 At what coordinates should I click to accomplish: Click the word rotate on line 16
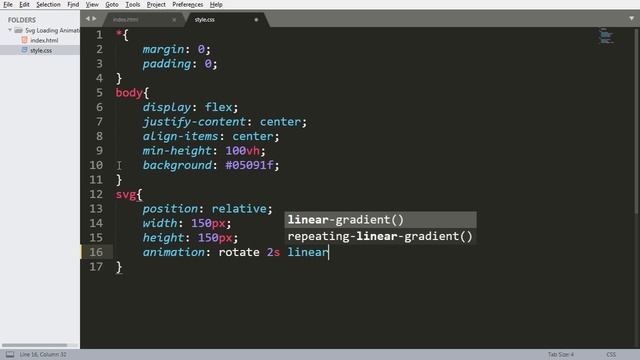pos(239,252)
